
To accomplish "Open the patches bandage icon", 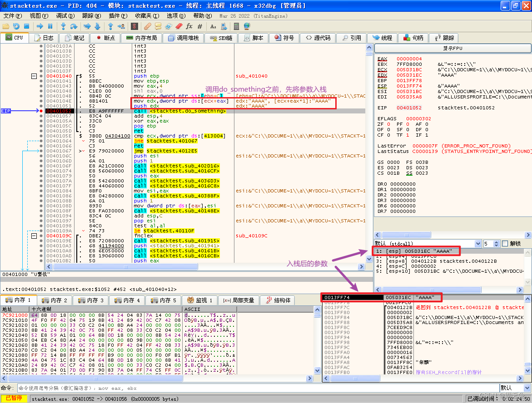I will [147, 26].
